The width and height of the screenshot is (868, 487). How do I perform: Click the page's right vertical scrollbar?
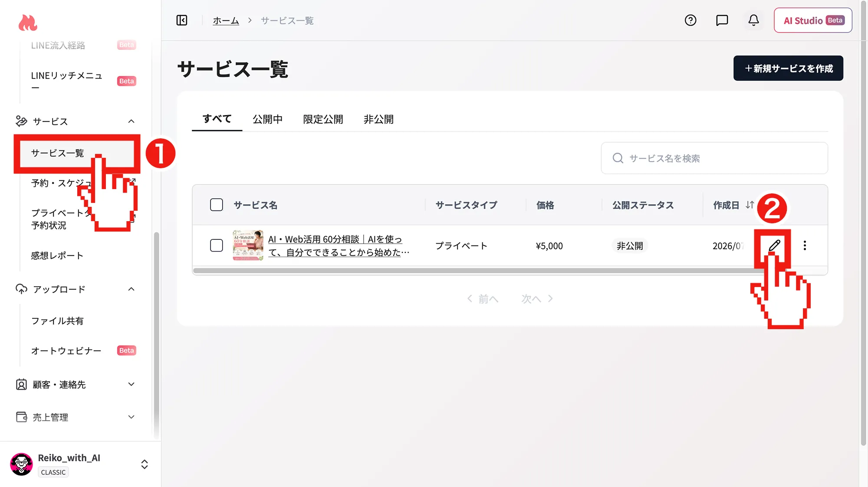click(863, 223)
